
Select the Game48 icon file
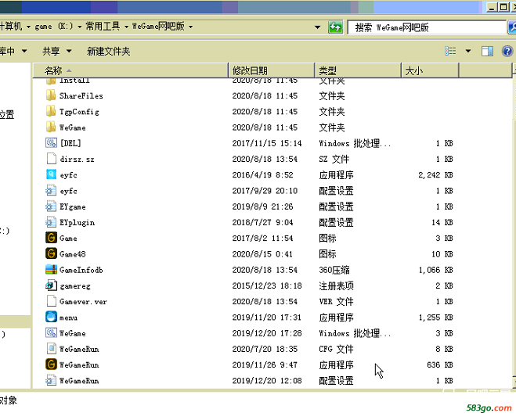pos(72,254)
